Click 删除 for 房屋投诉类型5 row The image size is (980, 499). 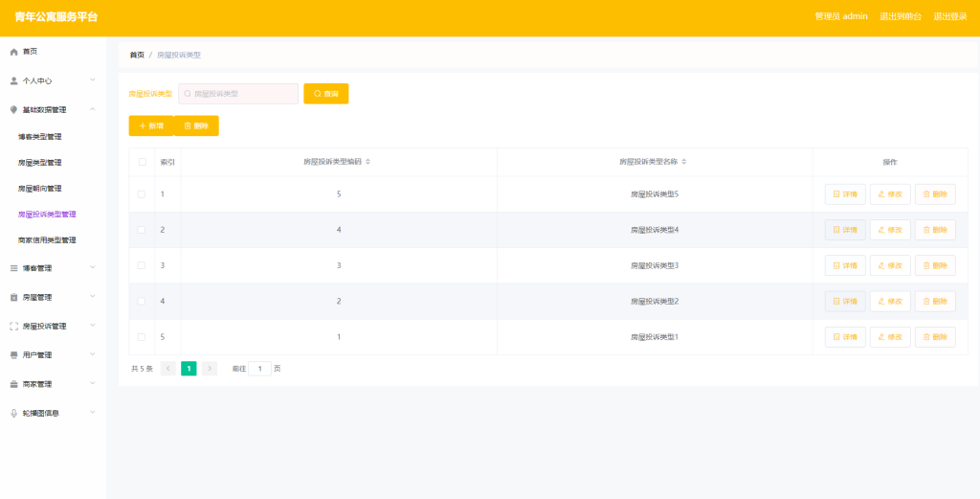[935, 193]
